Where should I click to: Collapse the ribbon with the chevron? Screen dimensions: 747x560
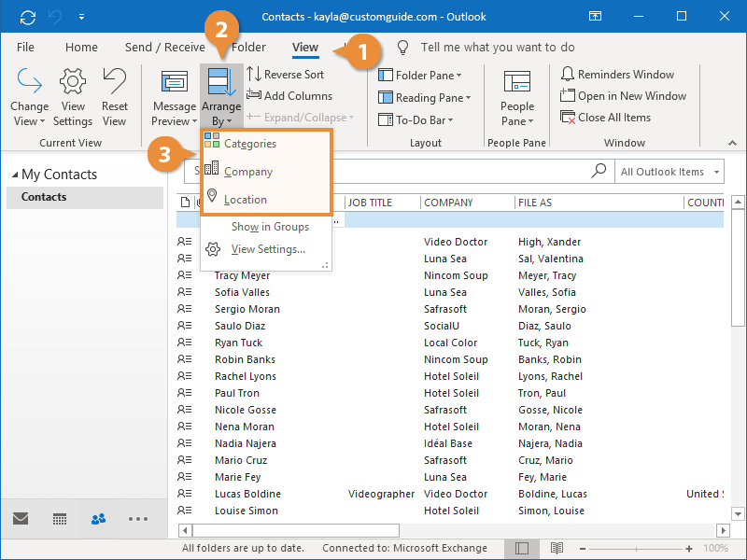732,143
